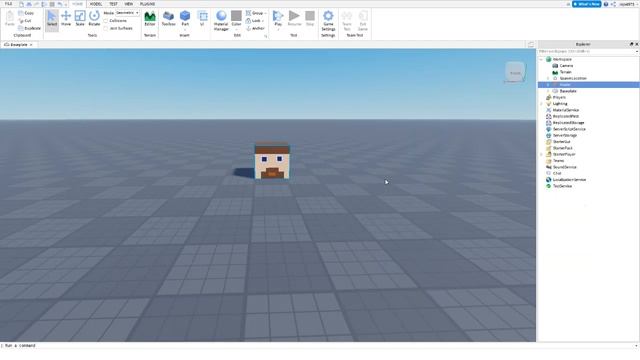Expand the SpawnLocation node
This screenshot has height=360, width=640.
(548, 78)
